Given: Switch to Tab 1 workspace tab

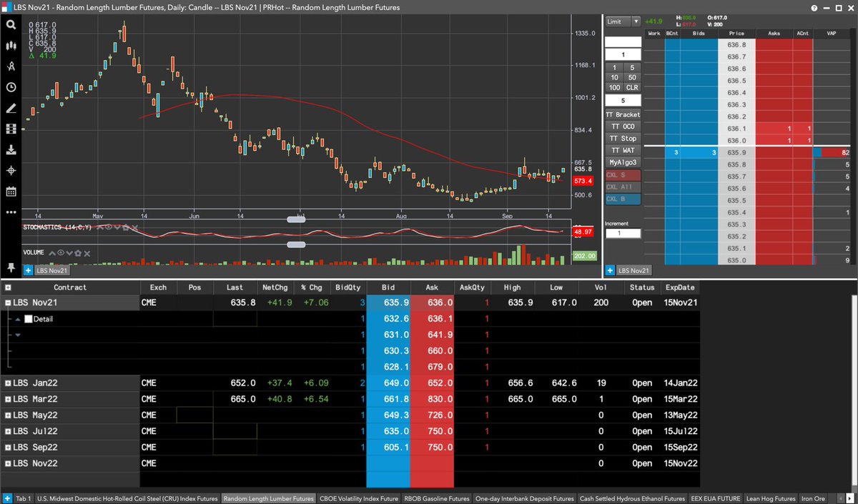Looking at the screenshot, I should (x=25, y=498).
